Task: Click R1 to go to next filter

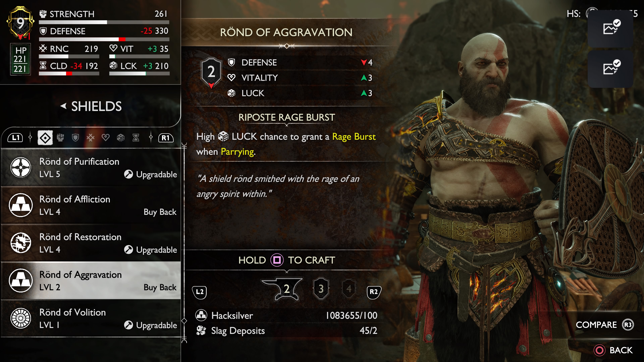Action: (x=166, y=138)
